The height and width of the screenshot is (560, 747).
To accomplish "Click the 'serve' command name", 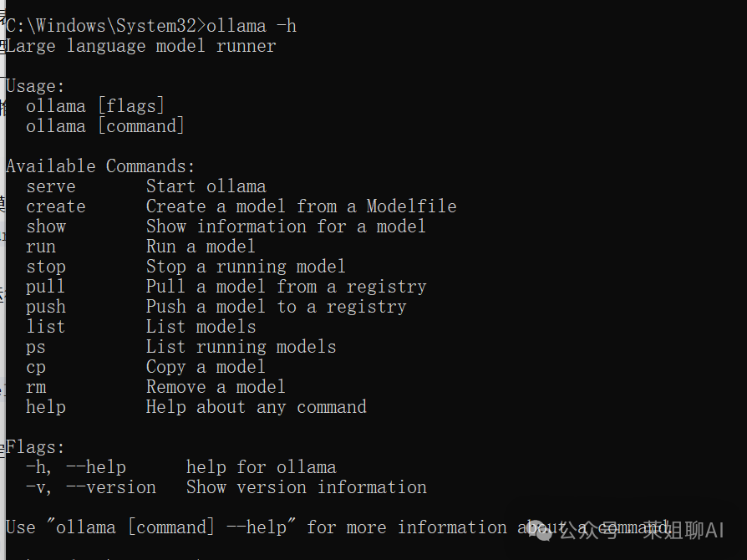I will pyautogui.click(x=51, y=186).
